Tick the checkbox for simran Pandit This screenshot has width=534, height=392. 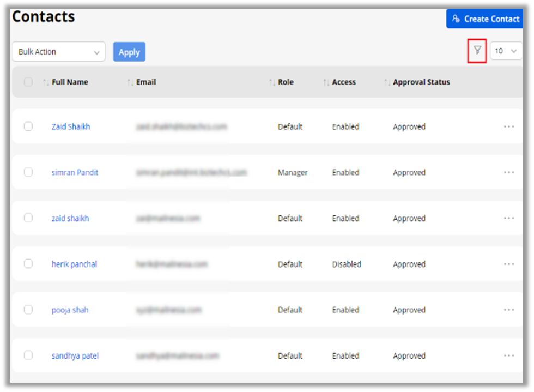point(28,172)
